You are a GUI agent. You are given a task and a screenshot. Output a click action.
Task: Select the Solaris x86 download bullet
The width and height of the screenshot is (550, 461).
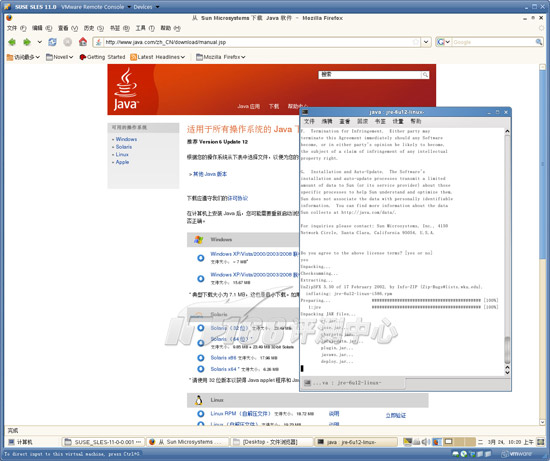[201, 358]
